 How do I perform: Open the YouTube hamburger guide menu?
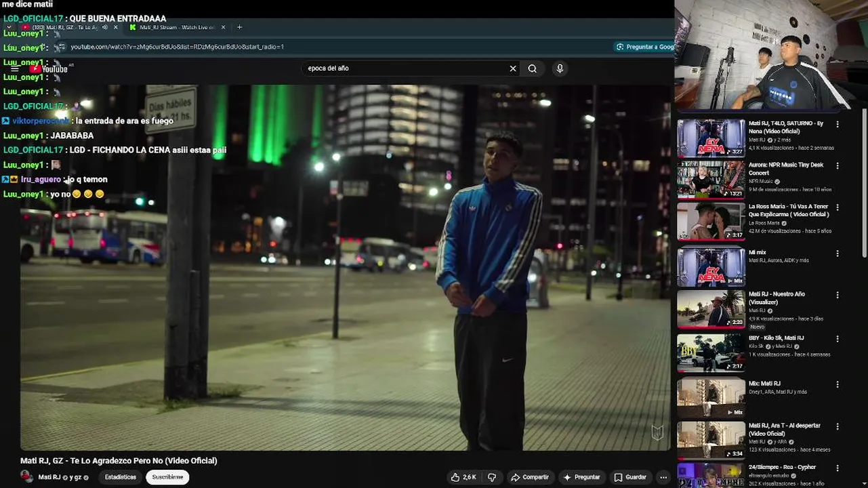[14, 68]
